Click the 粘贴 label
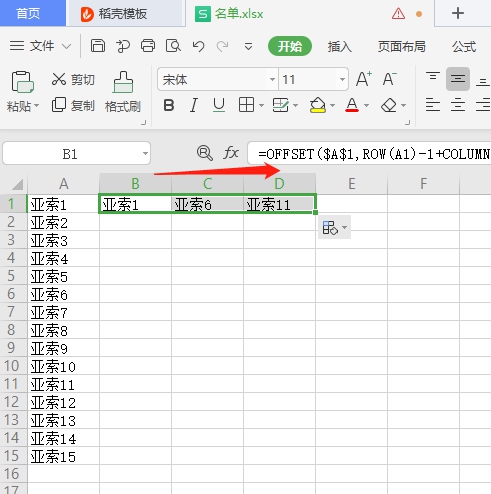The image size is (491, 494). click(19, 107)
